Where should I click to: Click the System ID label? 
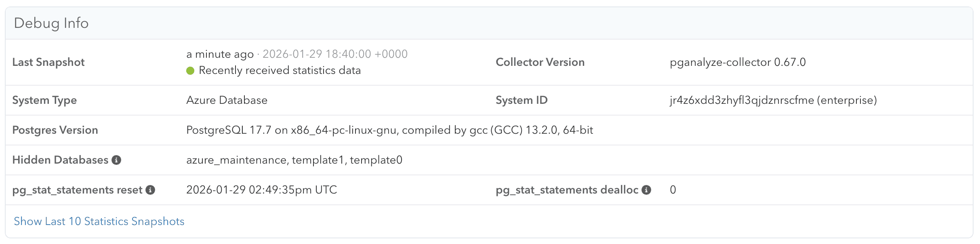point(521,100)
